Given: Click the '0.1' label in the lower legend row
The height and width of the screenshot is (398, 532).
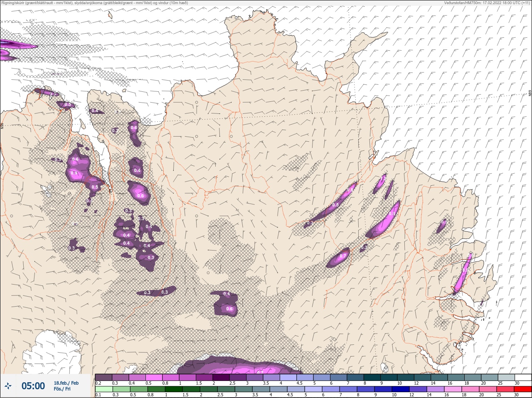Looking at the screenshot, I should pyautogui.click(x=98, y=395).
